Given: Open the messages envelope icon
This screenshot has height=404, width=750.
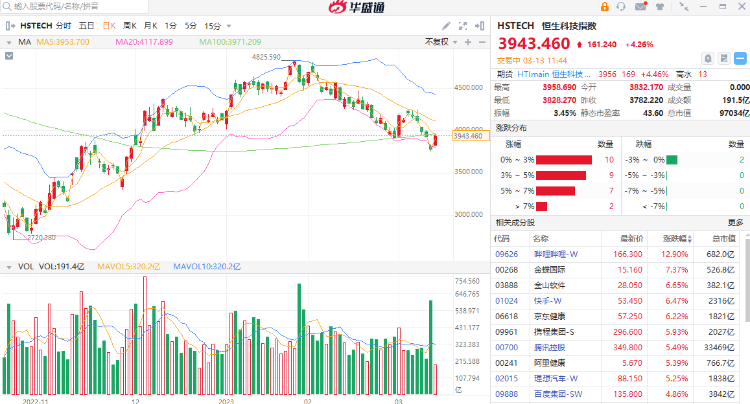Looking at the screenshot, I should [x=641, y=7].
